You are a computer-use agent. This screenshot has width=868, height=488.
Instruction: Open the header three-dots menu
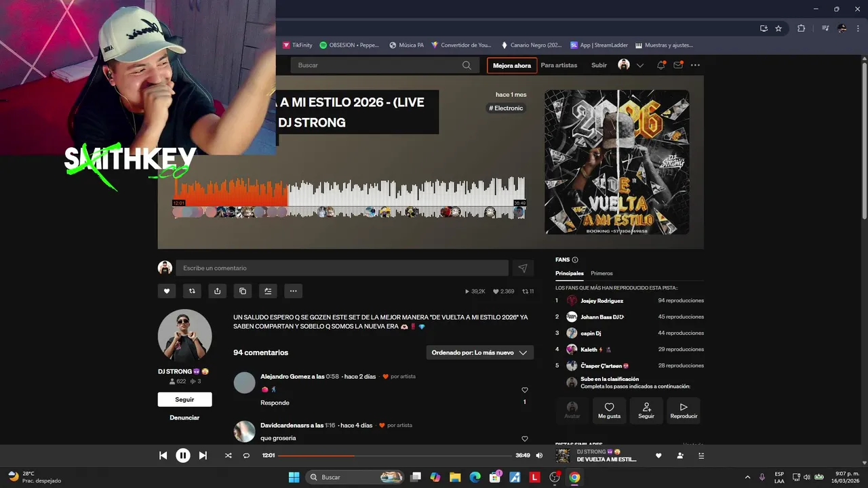(695, 65)
